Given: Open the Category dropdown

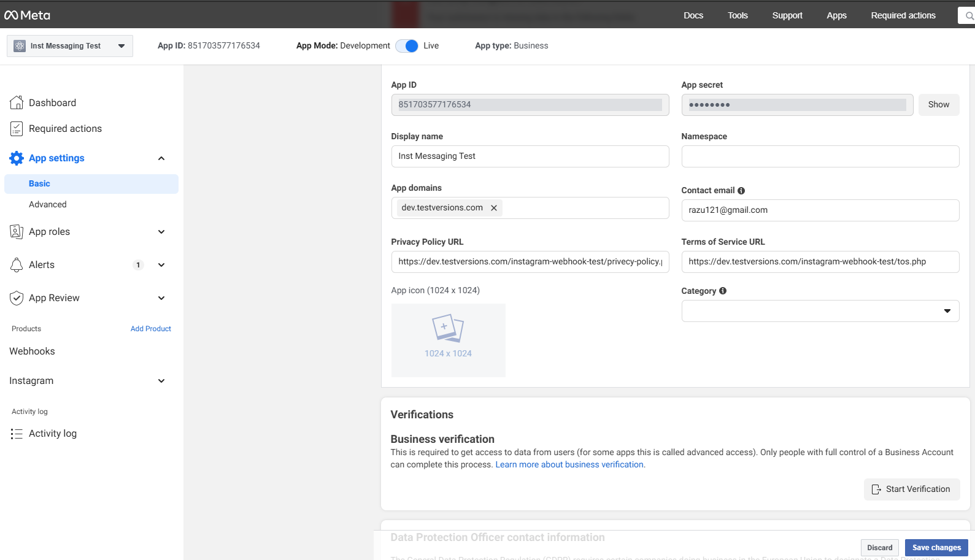Looking at the screenshot, I should click(x=820, y=311).
